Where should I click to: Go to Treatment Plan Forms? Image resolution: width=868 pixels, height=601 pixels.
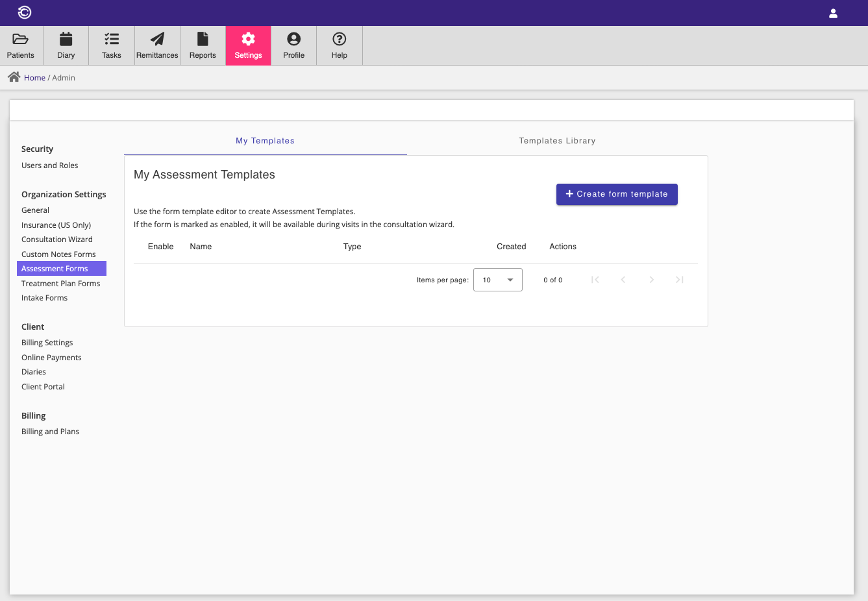[60, 284]
